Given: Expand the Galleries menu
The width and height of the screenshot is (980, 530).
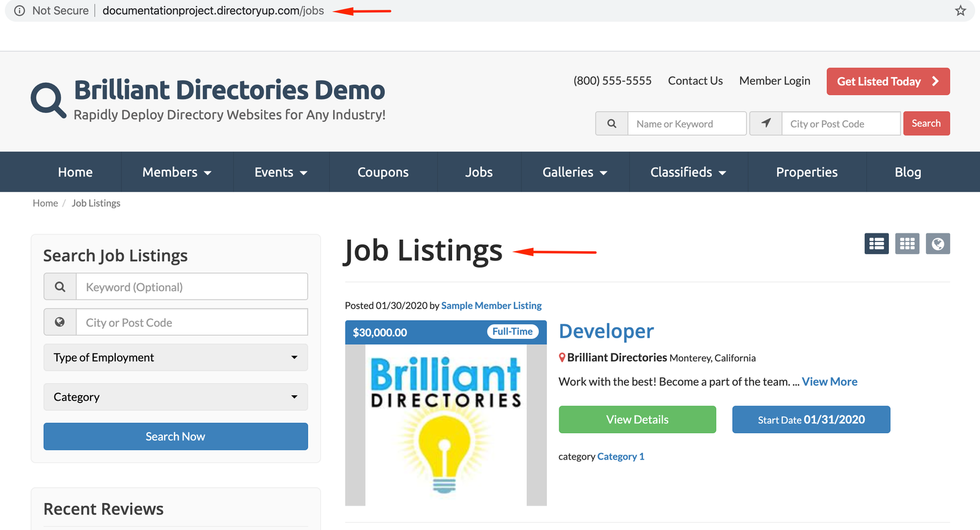Looking at the screenshot, I should pos(575,172).
